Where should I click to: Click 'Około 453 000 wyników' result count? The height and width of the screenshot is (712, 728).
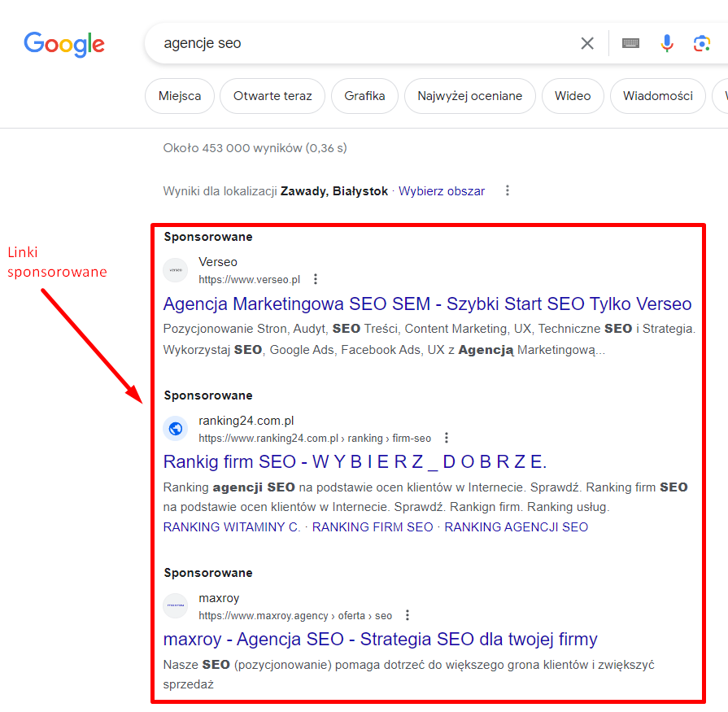255,148
